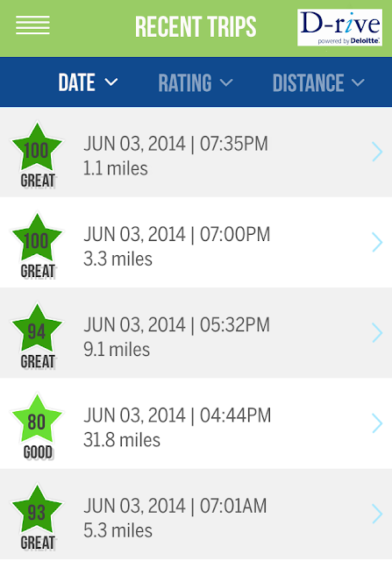Sort trips by Distance
The image size is (392, 561).
(318, 82)
